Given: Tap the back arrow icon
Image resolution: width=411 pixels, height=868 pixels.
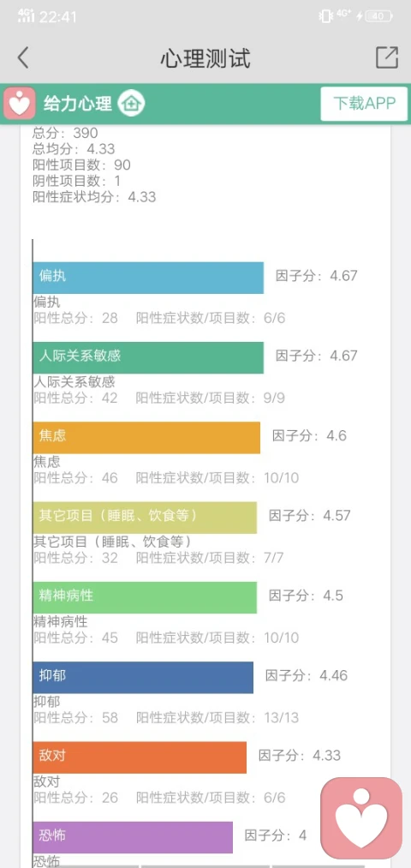Looking at the screenshot, I should click(22, 57).
